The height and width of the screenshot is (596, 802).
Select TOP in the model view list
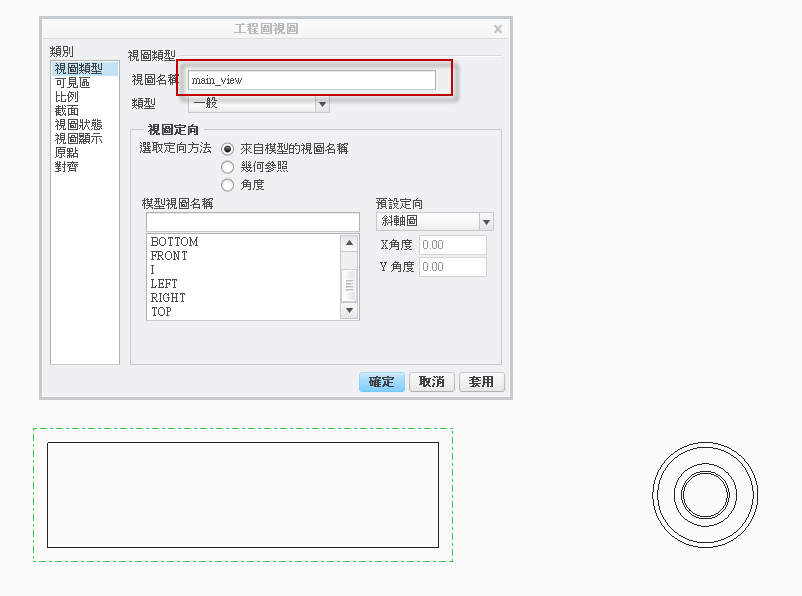click(161, 312)
